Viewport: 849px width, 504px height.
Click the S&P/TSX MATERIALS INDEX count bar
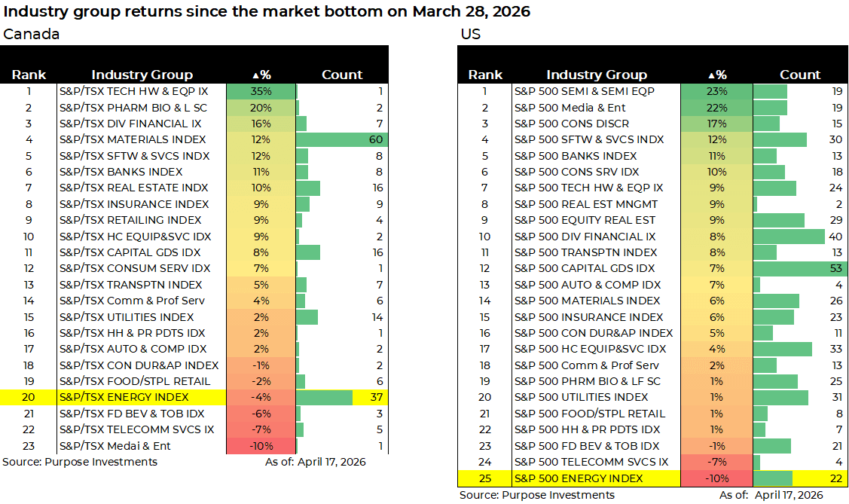[x=341, y=139]
